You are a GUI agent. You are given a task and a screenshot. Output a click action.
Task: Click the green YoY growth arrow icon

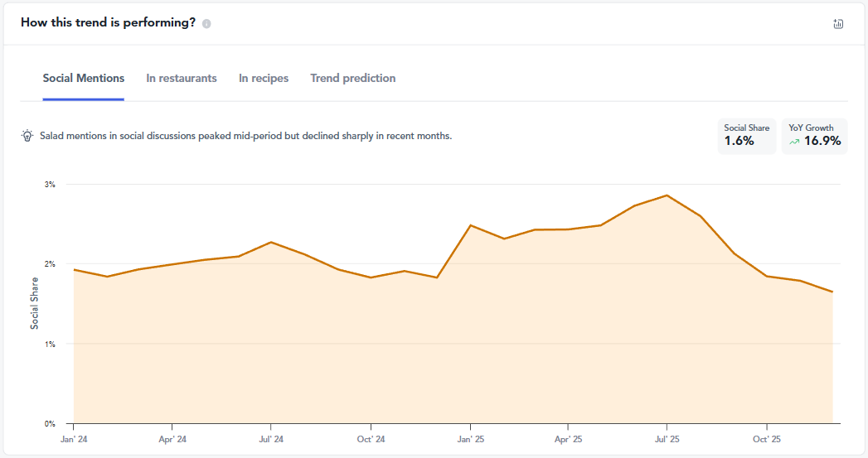tap(794, 142)
